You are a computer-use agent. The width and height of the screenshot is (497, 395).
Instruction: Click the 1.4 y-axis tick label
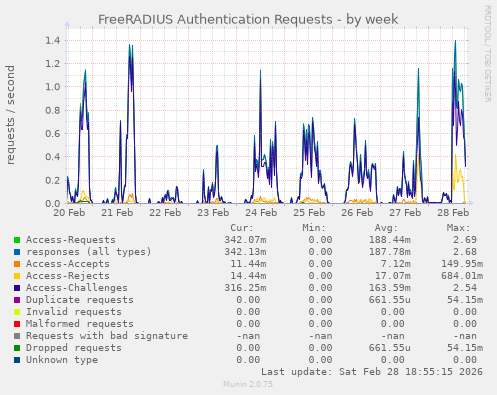[53, 40]
